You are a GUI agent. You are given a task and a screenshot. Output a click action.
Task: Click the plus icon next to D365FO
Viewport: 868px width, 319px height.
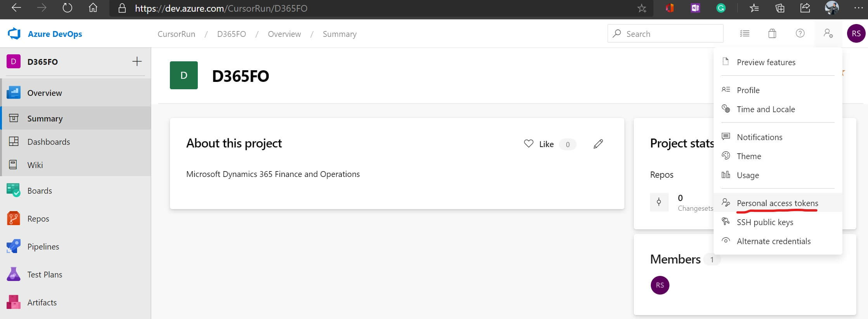tap(137, 61)
